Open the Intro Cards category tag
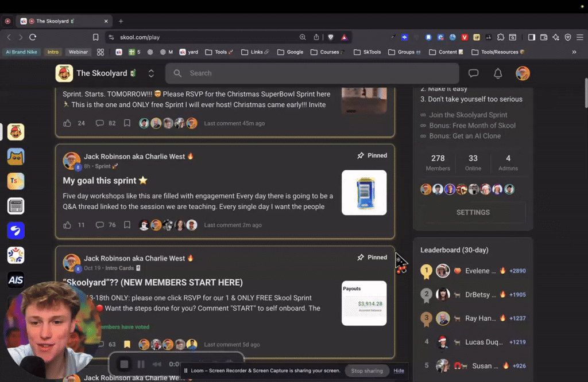588x382 pixels. [123, 268]
